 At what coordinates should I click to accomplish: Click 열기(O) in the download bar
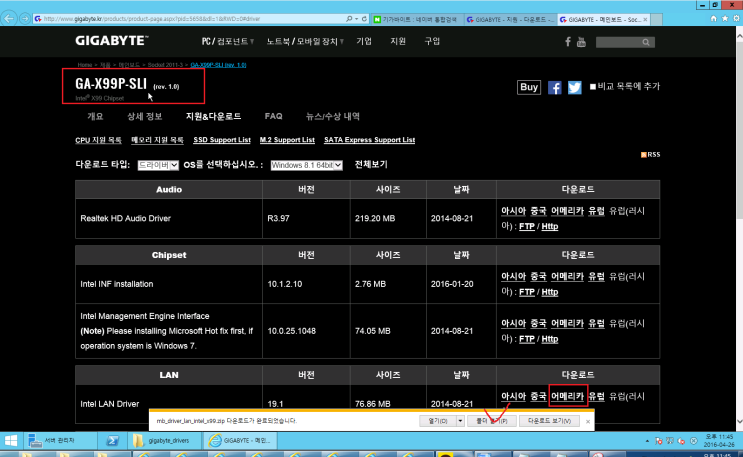(438, 421)
